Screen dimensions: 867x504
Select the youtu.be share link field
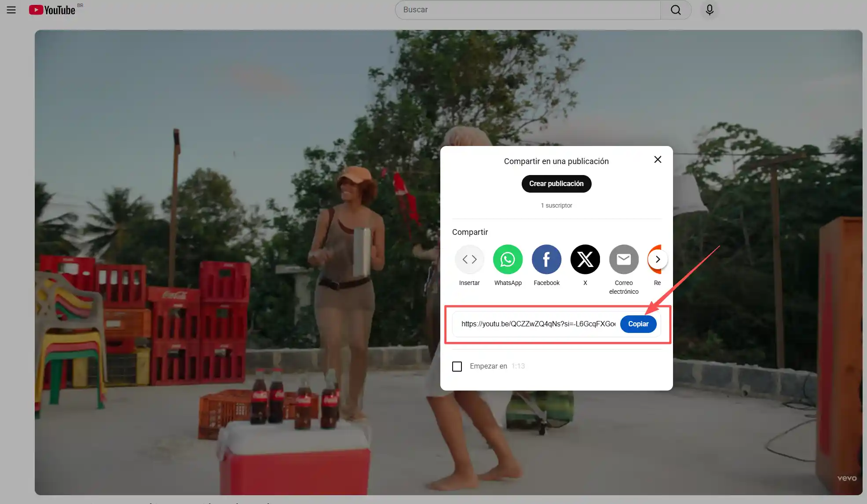[x=538, y=324]
